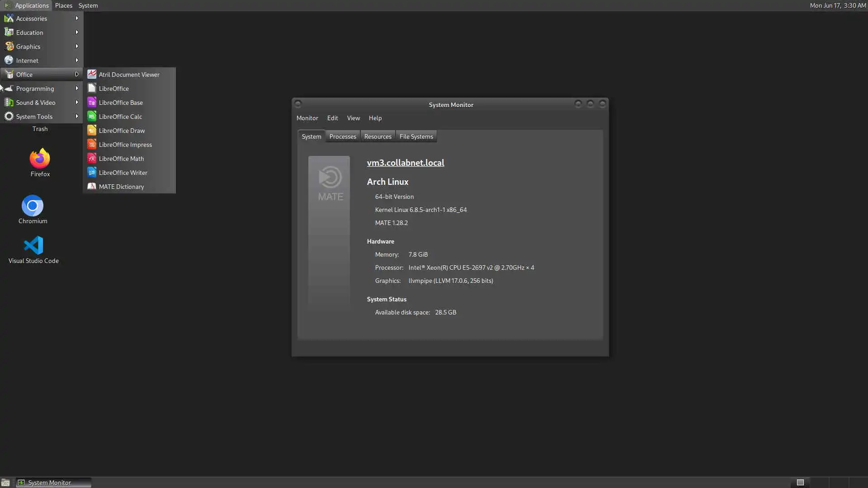Switch to the Resources tab

click(377, 136)
